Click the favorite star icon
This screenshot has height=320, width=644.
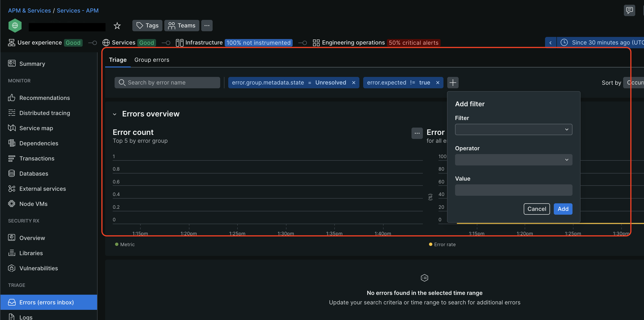[117, 26]
